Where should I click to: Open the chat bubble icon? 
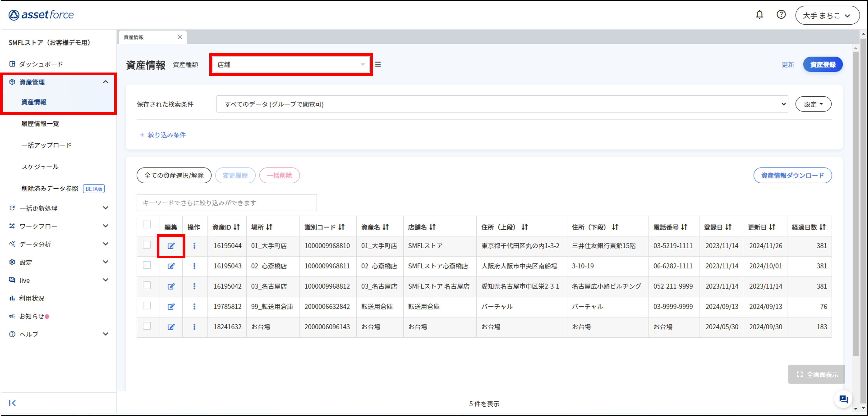pyautogui.click(x=843, y=399)
